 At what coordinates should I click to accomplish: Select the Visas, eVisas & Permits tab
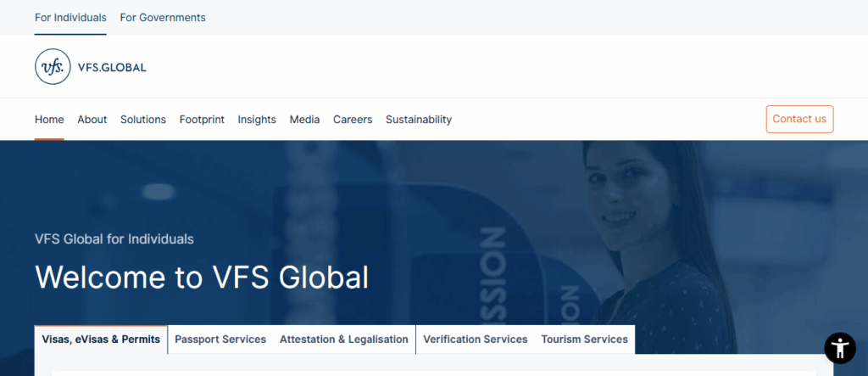pyautogui.click(x=101, y=340)
